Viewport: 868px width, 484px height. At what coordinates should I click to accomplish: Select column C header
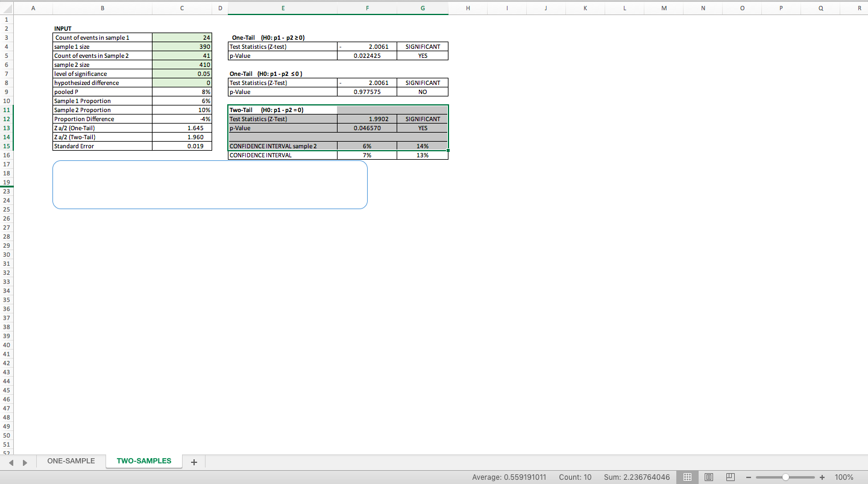coord(182,8)
